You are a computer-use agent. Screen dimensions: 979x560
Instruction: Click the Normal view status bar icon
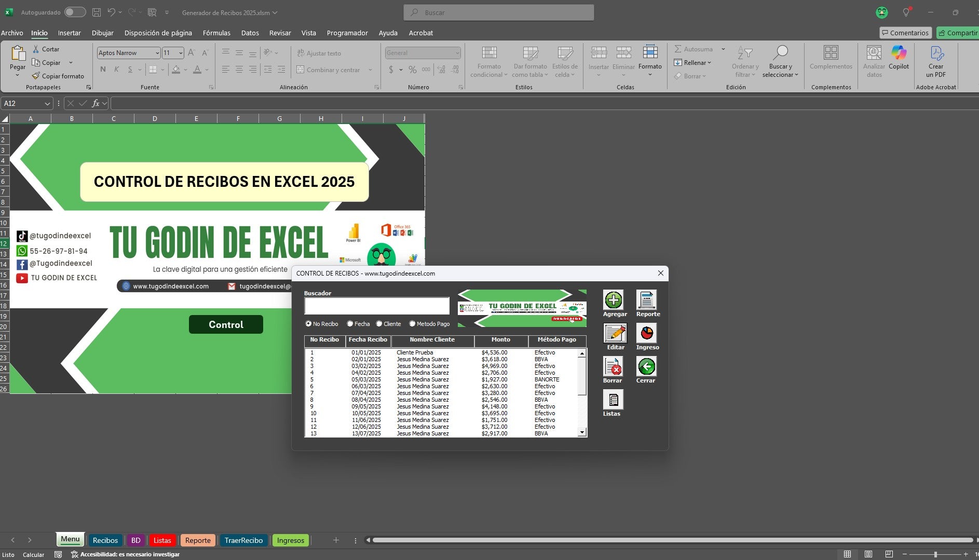pos(847,554)
